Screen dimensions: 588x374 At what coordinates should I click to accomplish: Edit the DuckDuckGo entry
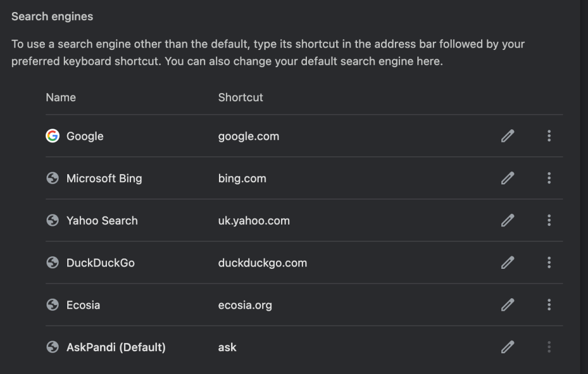(x=508, y=263)
